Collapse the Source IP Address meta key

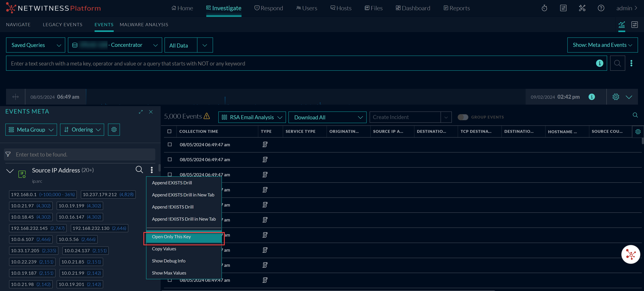(x=10, y=171)
